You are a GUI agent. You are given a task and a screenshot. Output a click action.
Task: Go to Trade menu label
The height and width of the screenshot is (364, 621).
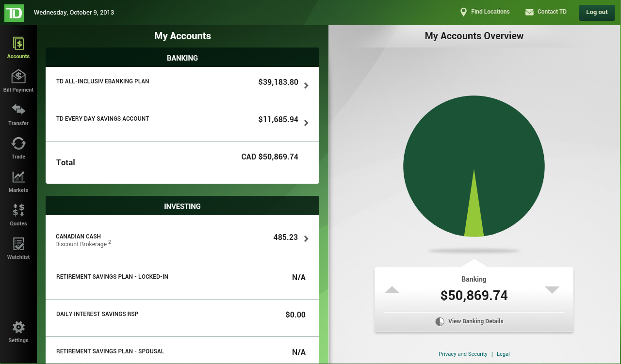18,157
